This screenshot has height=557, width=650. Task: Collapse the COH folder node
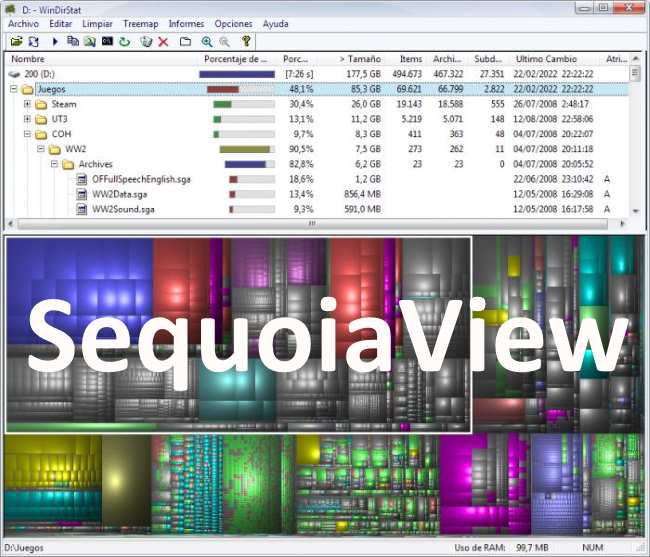(x=27, y=134)
